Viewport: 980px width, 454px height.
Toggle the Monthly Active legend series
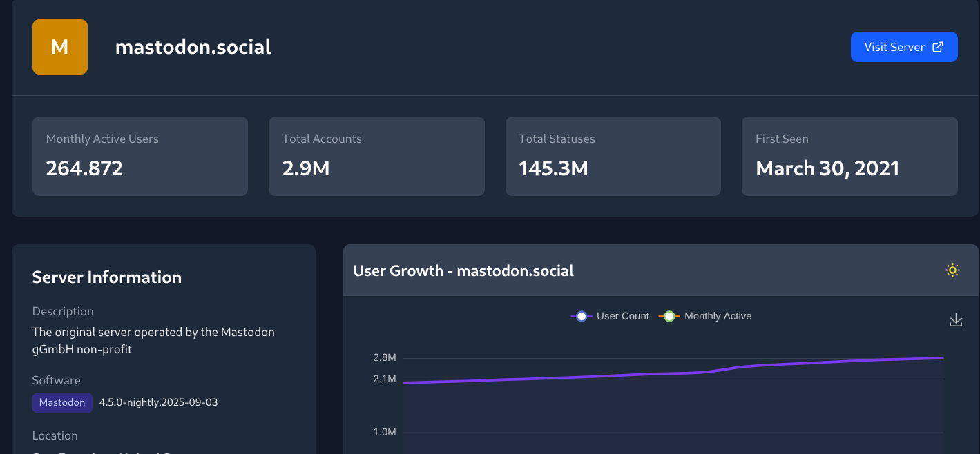tap(705, 316)
